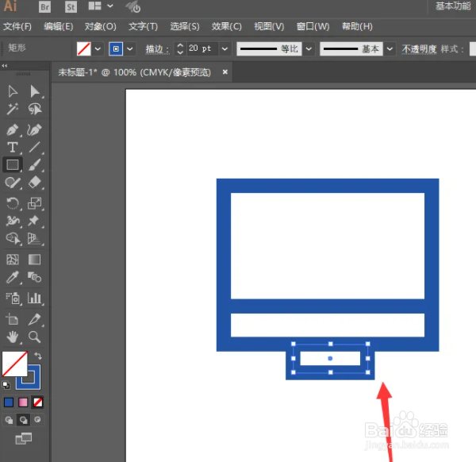Switch to Draw Inside mode
Viewport: 476px width, 462px height.
pos(37,420)
